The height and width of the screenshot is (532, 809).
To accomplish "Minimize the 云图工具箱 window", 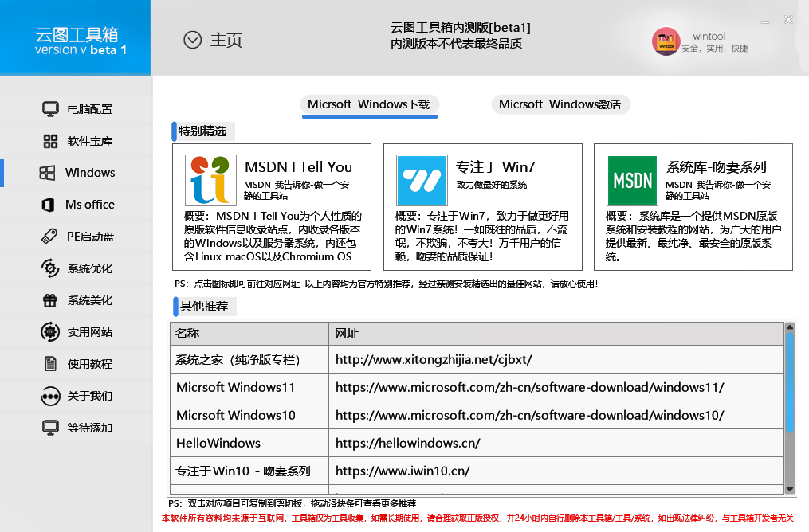I will [x=765, y=22].
